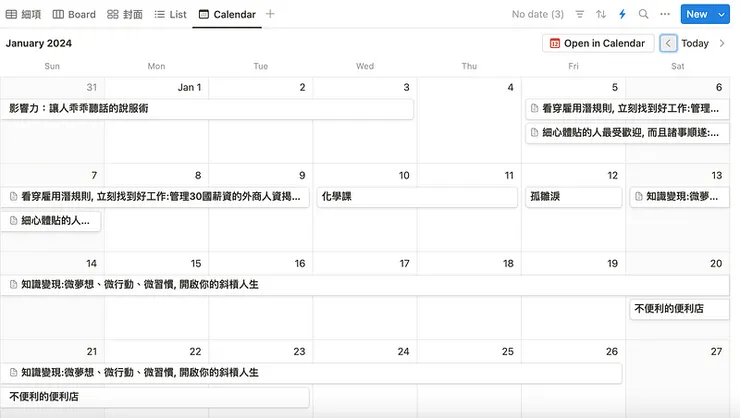This screenshot has height=418, width=740.
Task: Open 影響力:讓人乖乖聽話的說服術 event
Action: click(207, 109)
